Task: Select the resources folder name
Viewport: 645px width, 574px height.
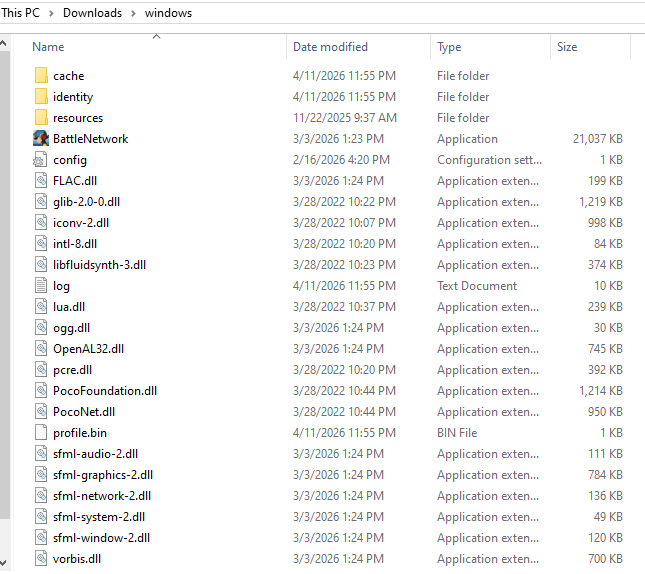Action: [78, 118]
